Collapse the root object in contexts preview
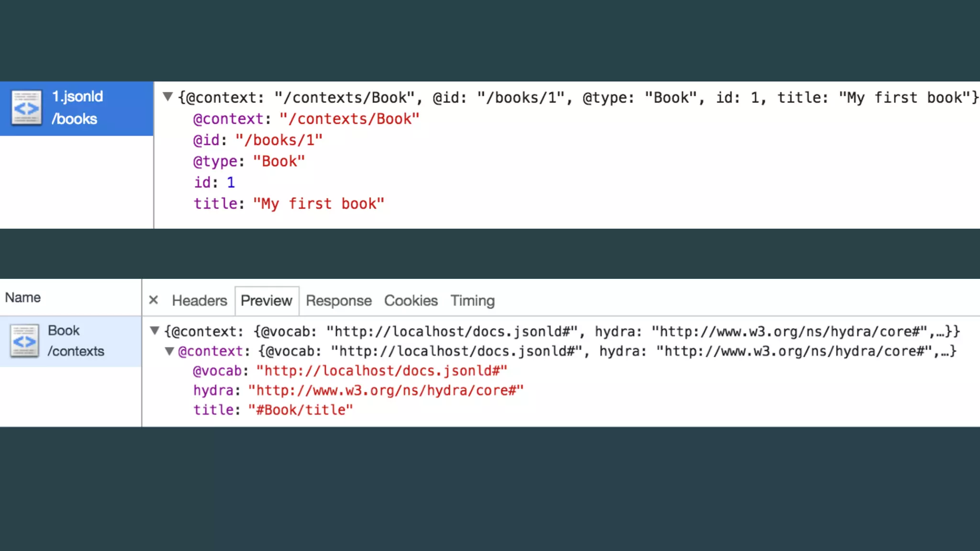The width and height of the screenshot is (980, 551). tap(154, 331)
